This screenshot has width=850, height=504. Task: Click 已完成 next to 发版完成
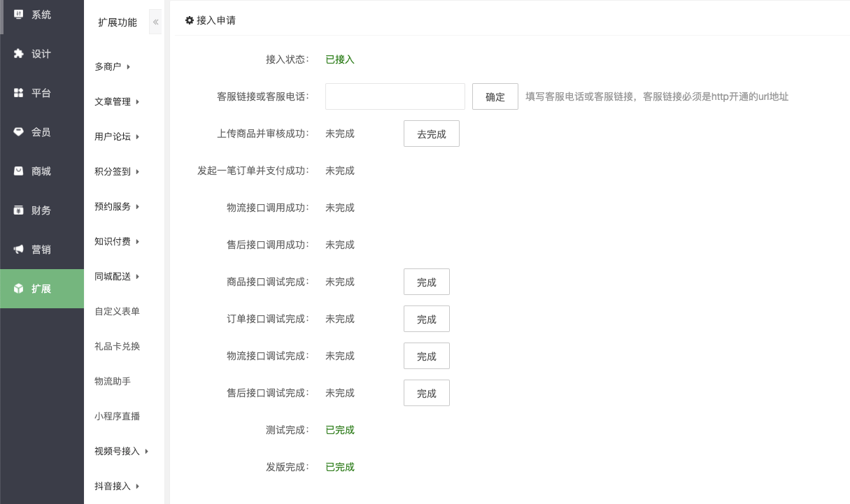(340, 467)
